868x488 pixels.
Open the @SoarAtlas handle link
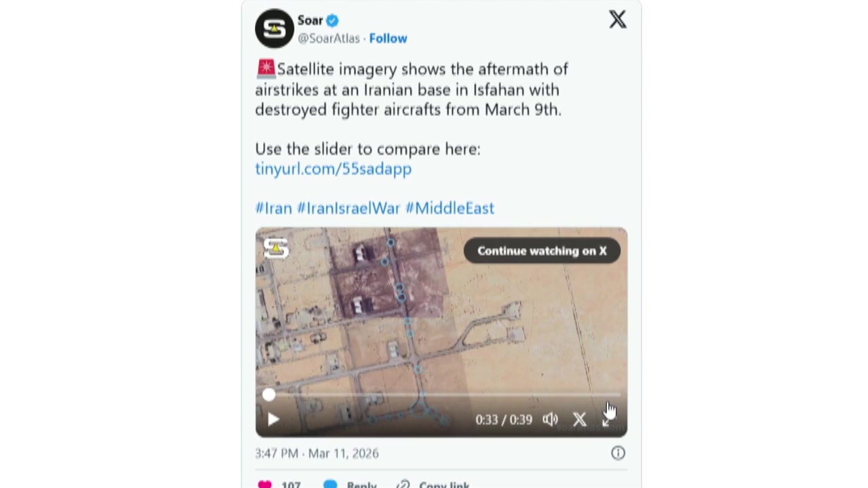click(x=329, y=39)
